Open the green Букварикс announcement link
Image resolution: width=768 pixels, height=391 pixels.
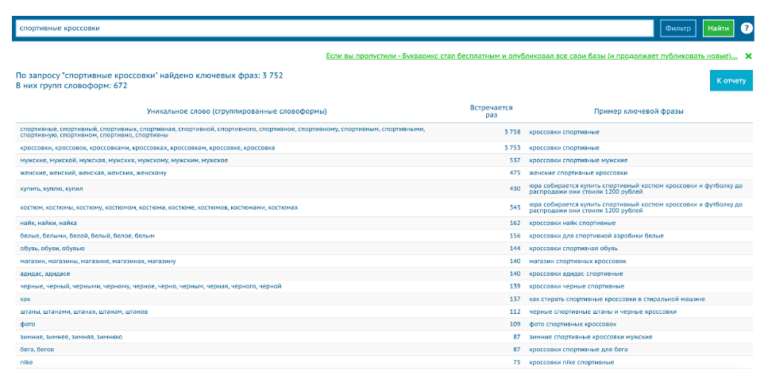531,56
